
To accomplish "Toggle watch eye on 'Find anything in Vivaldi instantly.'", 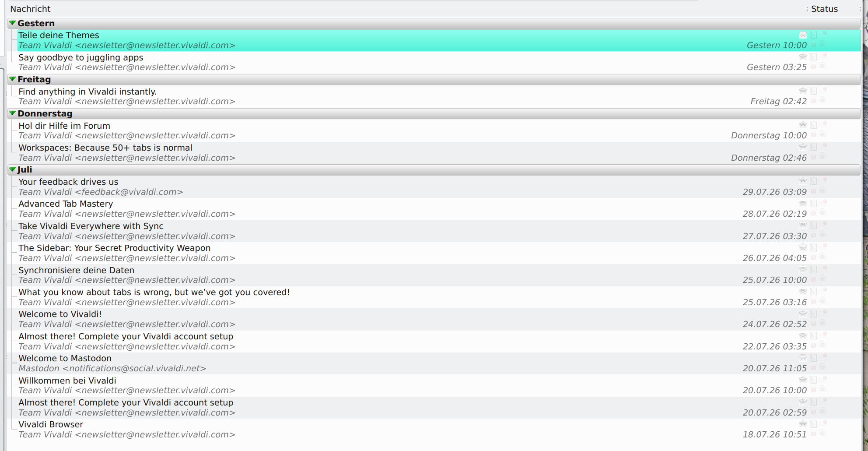I will [x=822, y=100].
